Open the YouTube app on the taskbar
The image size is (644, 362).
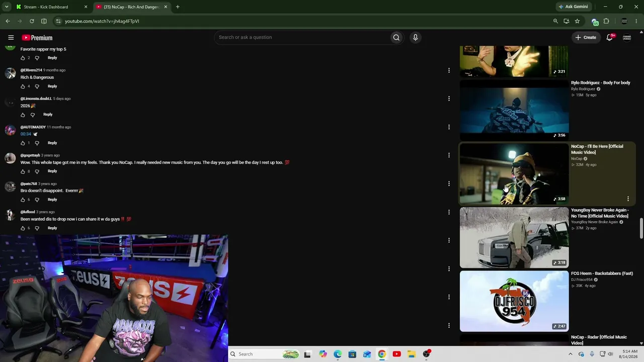(396, 354)
